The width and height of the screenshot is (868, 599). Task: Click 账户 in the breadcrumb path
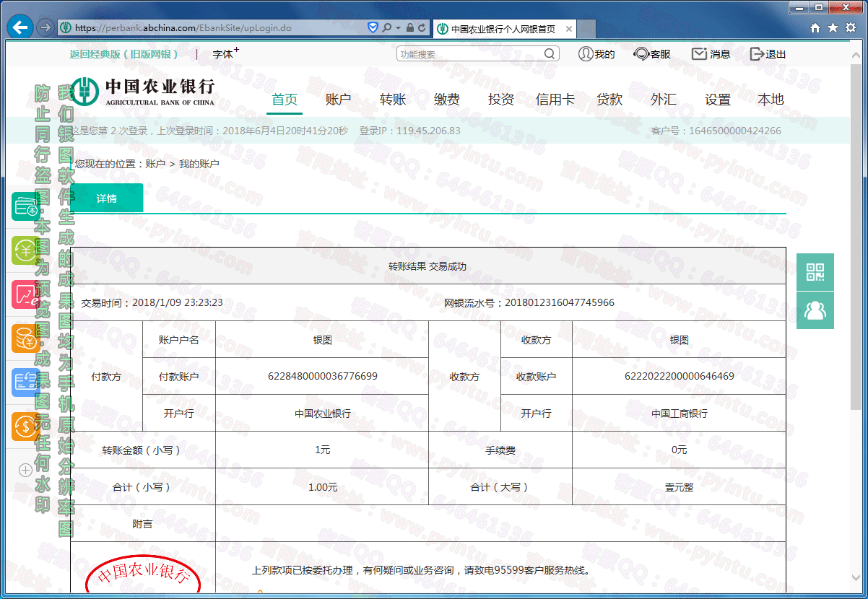pyautogui.click(x=155, y=164)
